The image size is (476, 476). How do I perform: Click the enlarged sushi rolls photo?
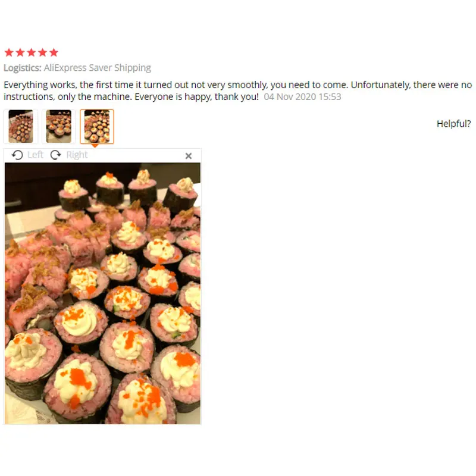pyautogui.click(x=102, y=293)
